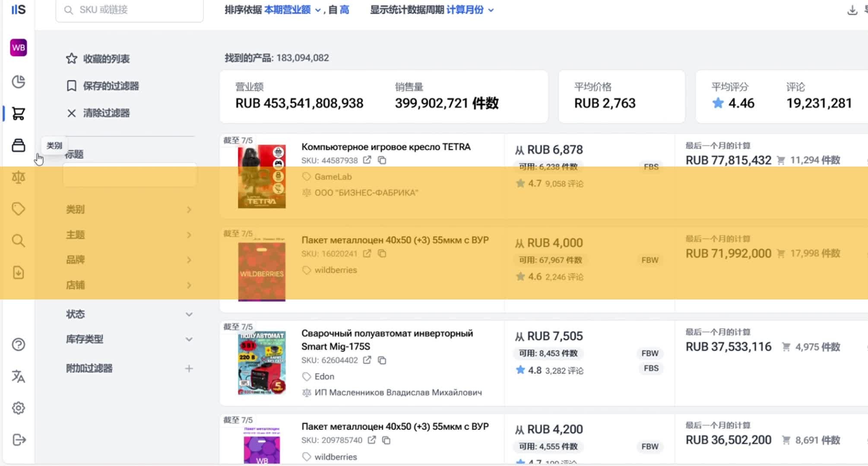This screenshot has height=466, width=868.
Task: Open first Пакет металлоцен product, SKU 16020241
Action: point(395,240)
